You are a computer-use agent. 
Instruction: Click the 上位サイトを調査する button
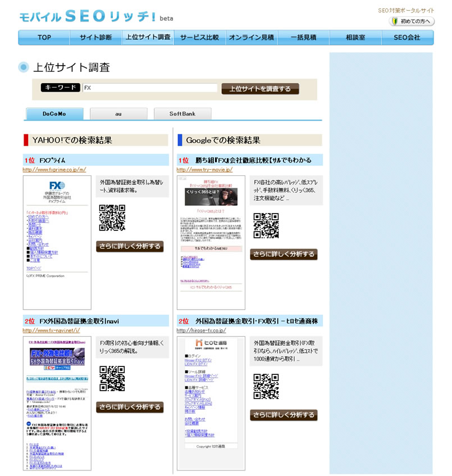[x=261, y=89]
